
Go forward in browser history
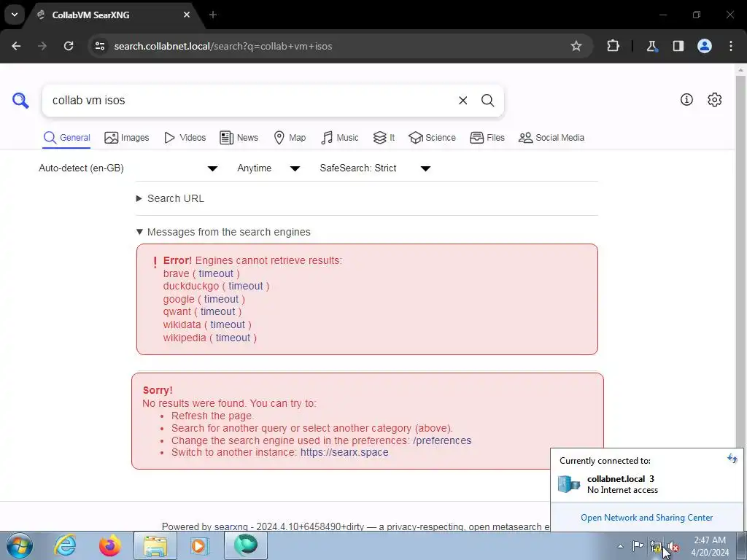pyautogui.click(x=42, y=46)
